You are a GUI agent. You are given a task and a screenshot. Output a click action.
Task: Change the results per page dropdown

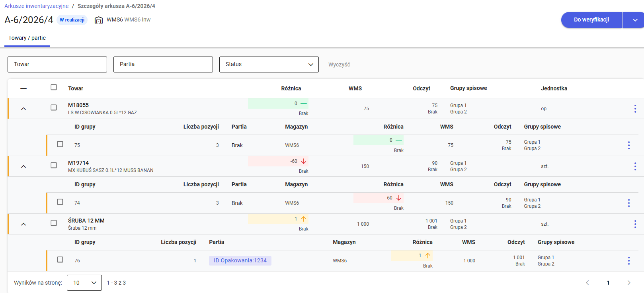pos(84,283)
